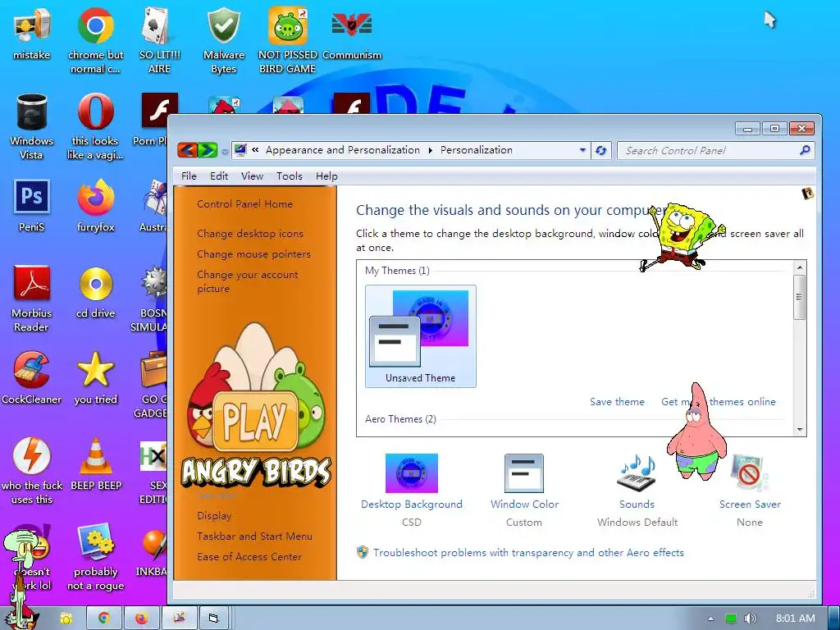Click Troubleshoot problems with transparency link
The image size is (840, 630).
pyautogui.click(x=528, y=553)
